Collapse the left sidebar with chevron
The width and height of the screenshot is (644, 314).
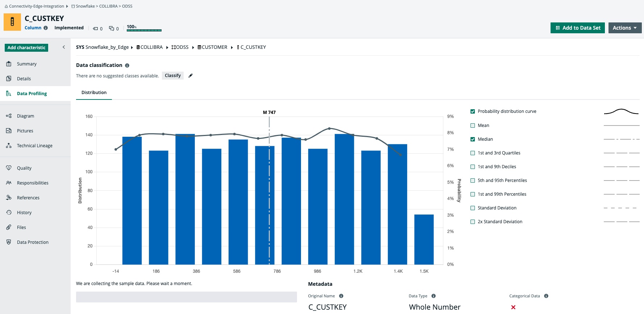[x=64, y=47]
